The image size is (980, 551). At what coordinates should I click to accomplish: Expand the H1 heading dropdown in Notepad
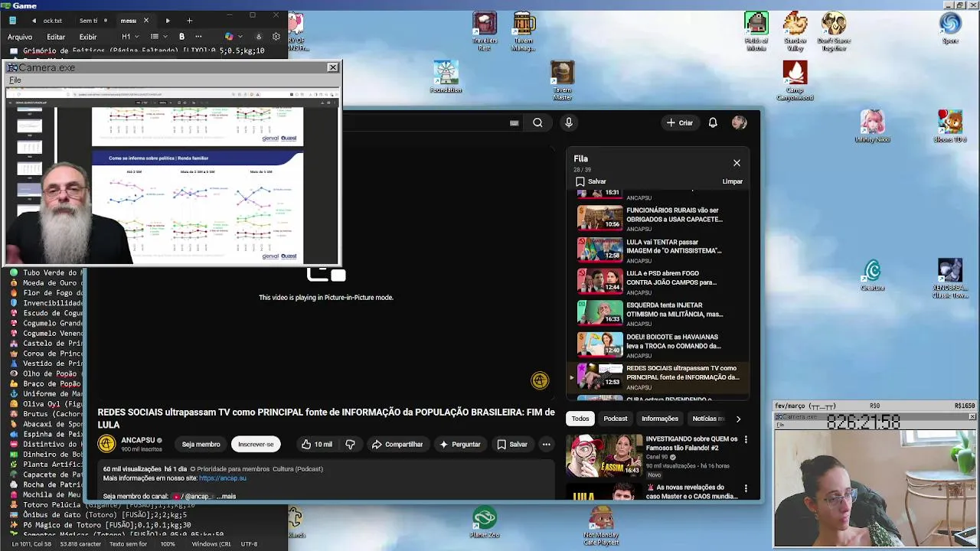[130, 37]
